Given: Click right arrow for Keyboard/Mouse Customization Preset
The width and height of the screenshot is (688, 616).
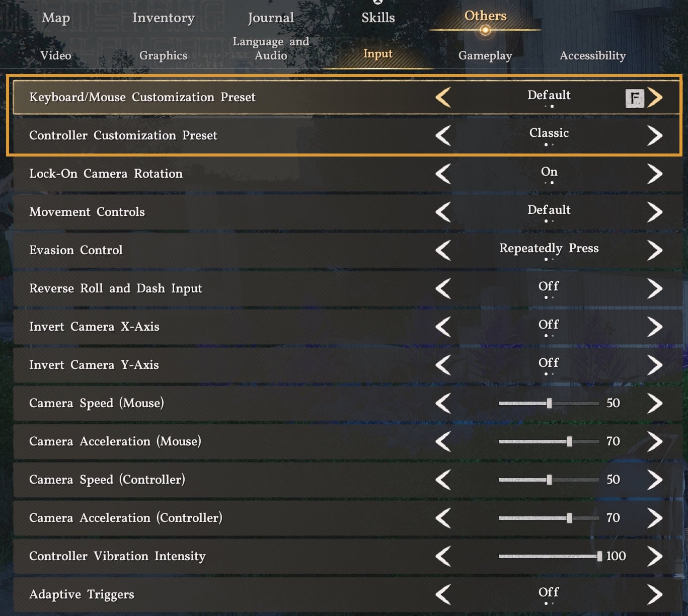Looking at the screenshot, I should (655, 97).
